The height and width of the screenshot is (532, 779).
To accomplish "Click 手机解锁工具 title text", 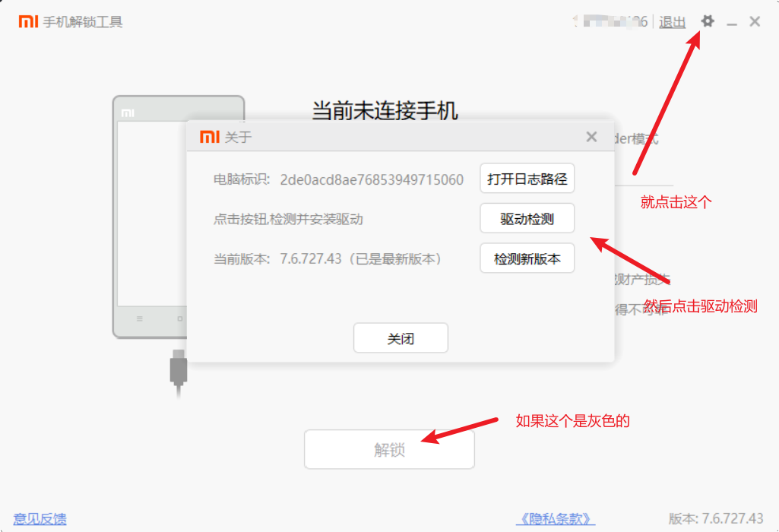I will coord(83,22).
